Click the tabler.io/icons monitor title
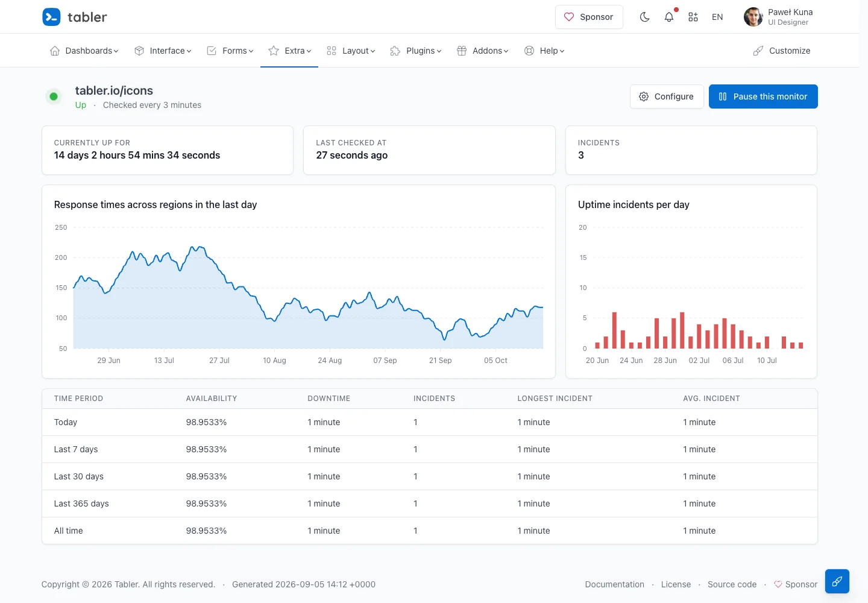 pos(114,90)
